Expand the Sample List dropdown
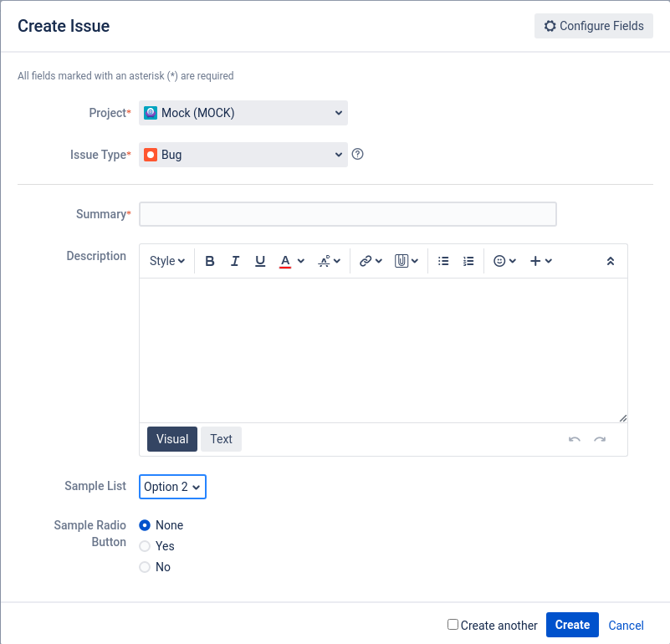 point(172,487)
